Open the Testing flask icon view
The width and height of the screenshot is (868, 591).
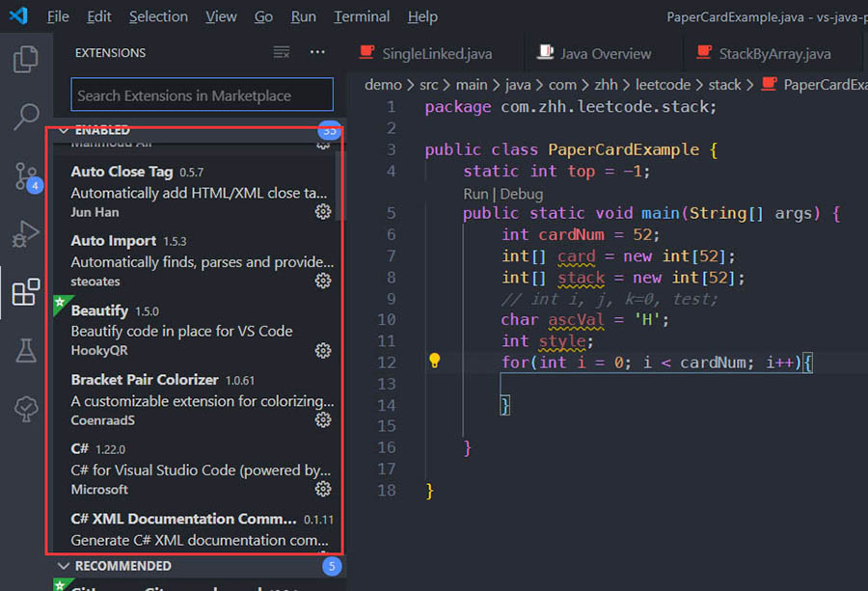click(25, 350)
